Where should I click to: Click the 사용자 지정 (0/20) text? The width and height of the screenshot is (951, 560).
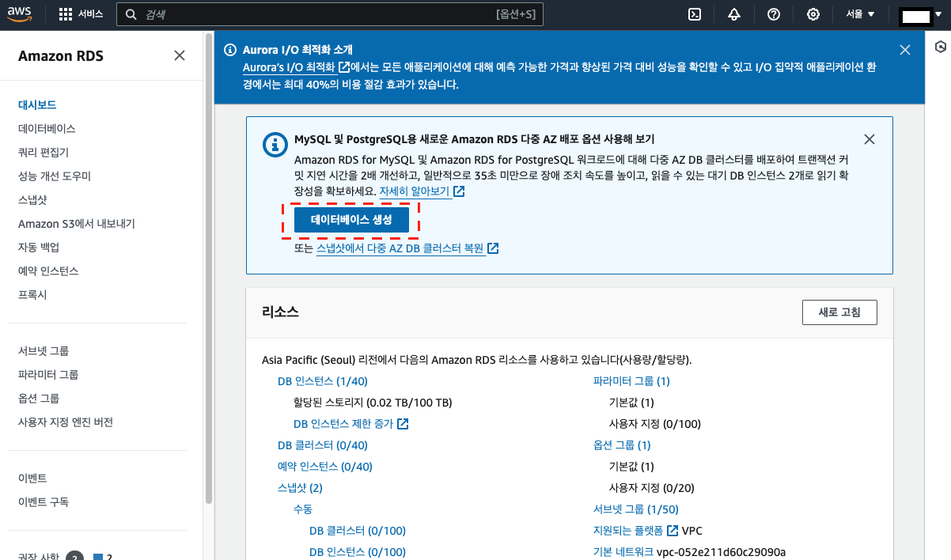(652, 488)
